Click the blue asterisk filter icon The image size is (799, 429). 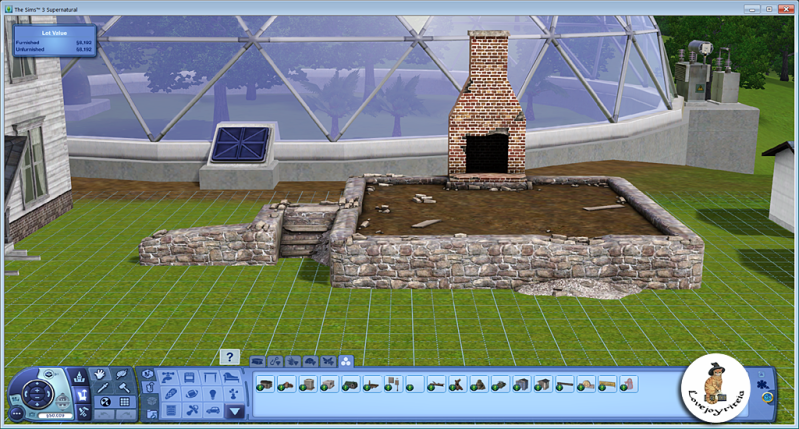[763, 385]
